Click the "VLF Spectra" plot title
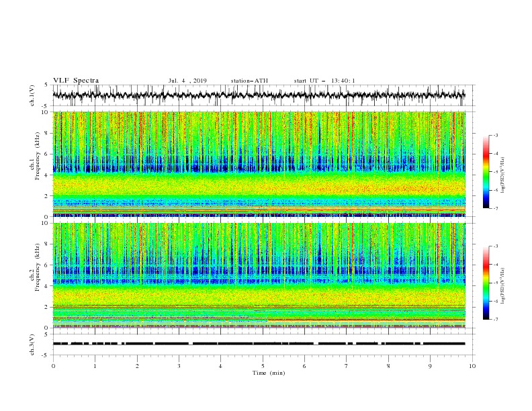Image resolution: width=532 pixels, height=411 pixels. click(x=76, y=81)
